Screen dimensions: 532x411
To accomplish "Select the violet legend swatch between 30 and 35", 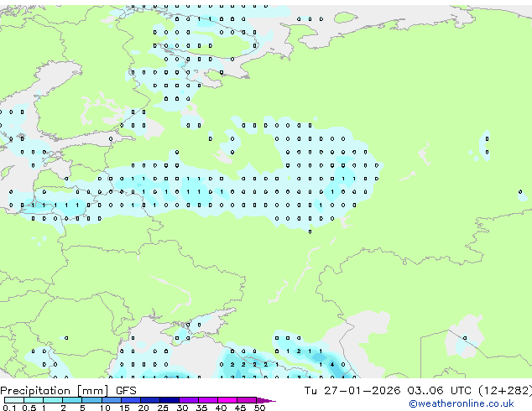I will pyautogui.click(x=188, y=400).
